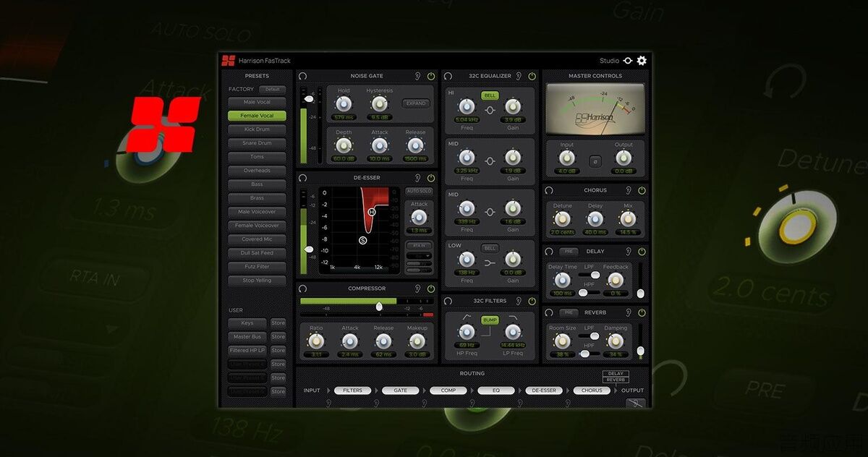This screenshot has width=868, height=457.
Task: Click the AUTO SOLO button in De-Esser
Action: click(419, 191)
